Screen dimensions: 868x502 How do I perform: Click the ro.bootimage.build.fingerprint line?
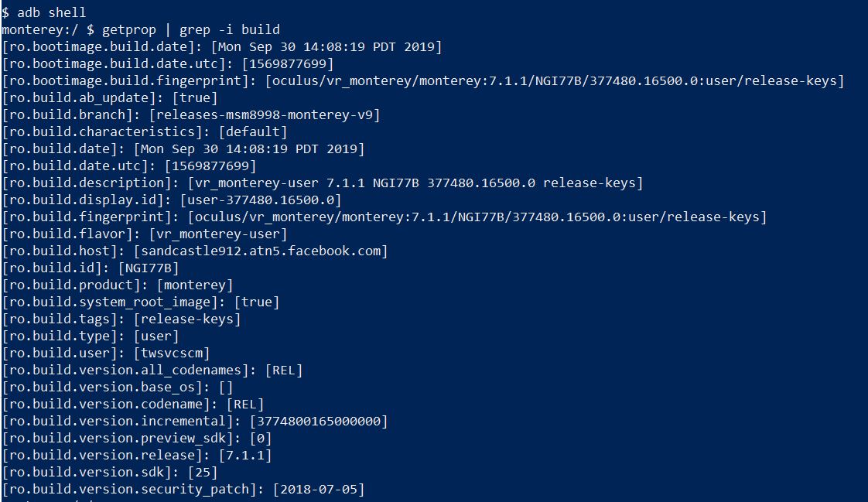coord(423,80)
